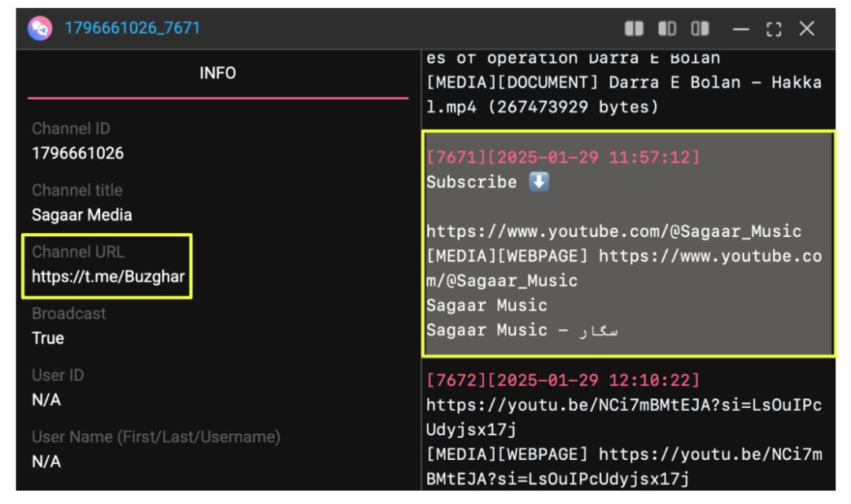Viewport: 851px width, 504px height.
Task: Select the User ID value N/A
Action: [46, 400]
